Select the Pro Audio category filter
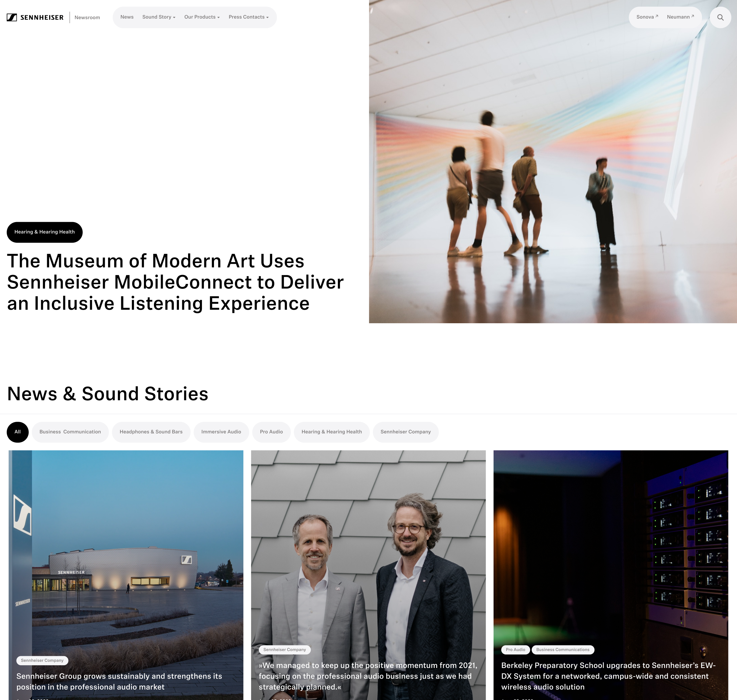The height and width of the screenshot is (700, 737). [x=270, y=432]
